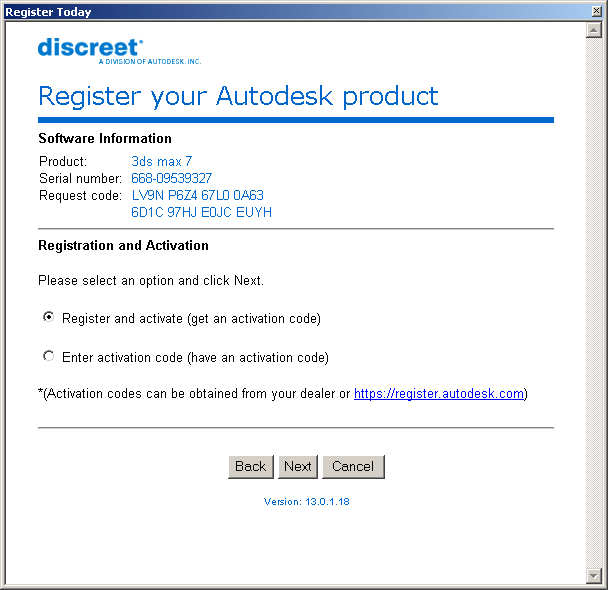Click request code line LV9N P6Z4 67L0 0A63

198,195
